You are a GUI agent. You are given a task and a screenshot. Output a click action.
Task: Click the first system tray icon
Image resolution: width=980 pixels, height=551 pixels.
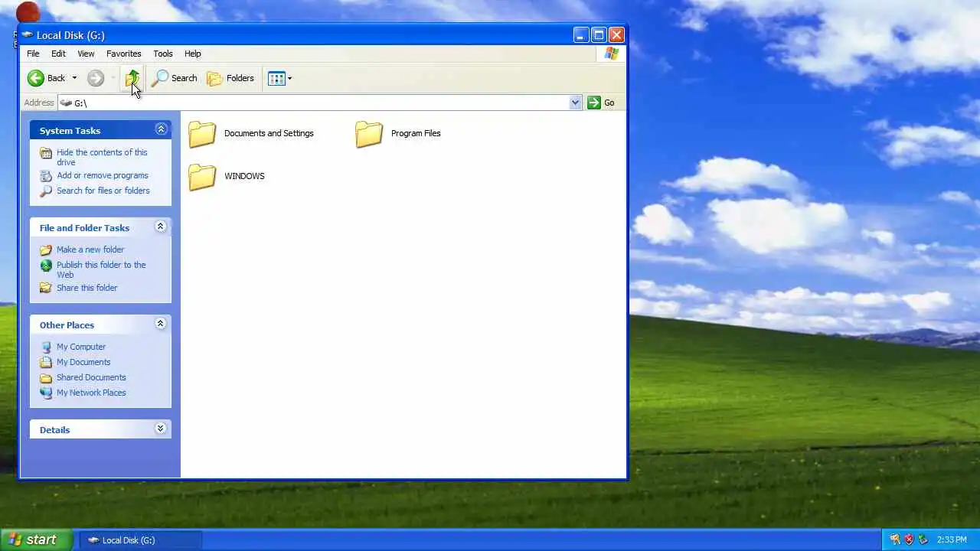(x=894, y=540)
